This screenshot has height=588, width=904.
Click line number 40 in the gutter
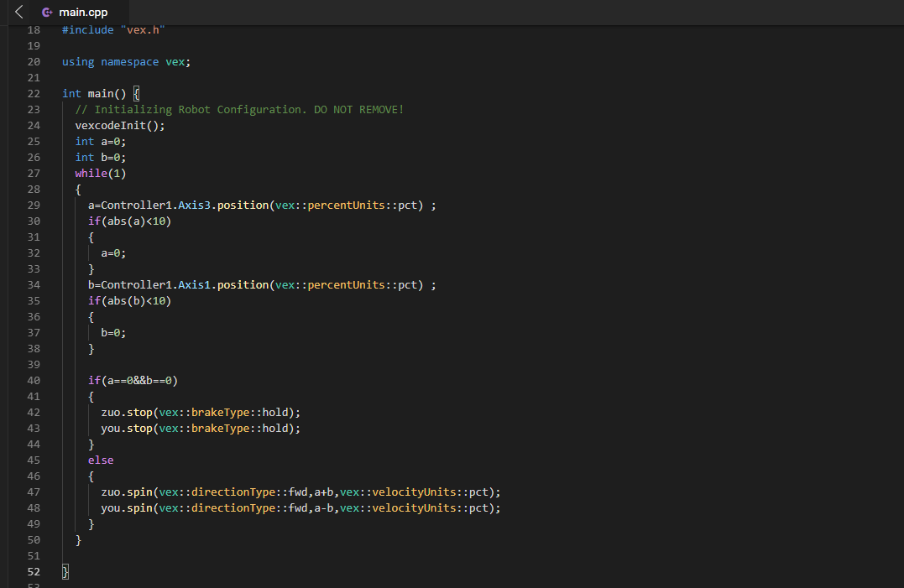coord(34,380)
